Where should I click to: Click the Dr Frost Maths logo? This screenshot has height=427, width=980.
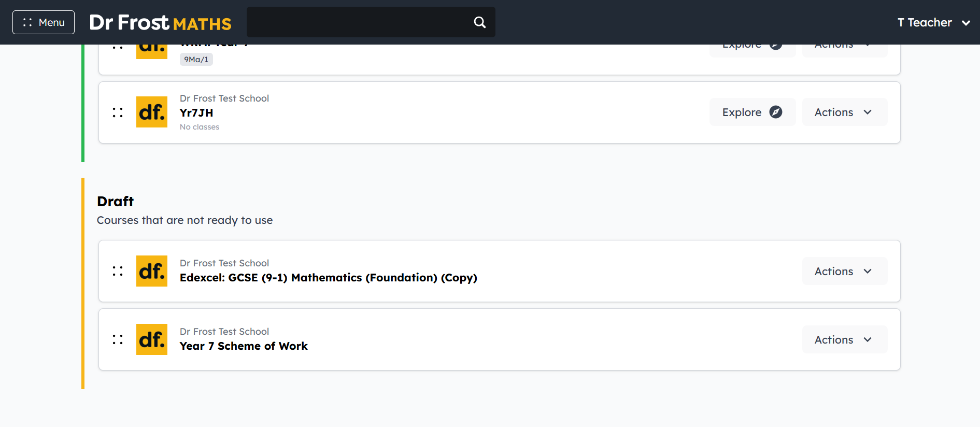[x=160, y=22]
